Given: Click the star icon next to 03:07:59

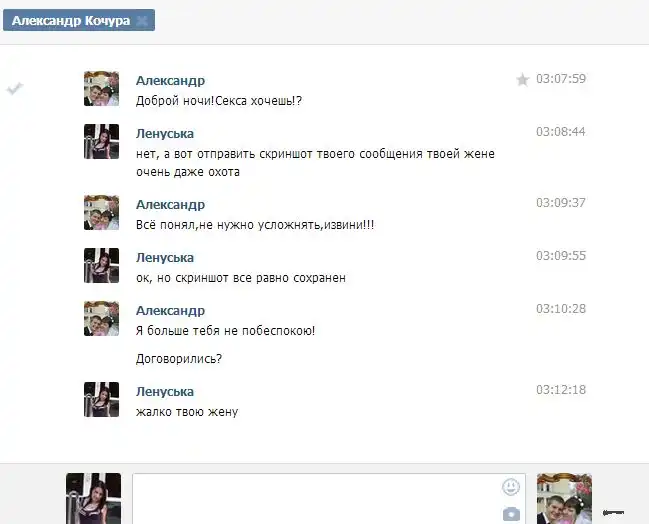Looking at the screenshot, I should pos(522,79).
